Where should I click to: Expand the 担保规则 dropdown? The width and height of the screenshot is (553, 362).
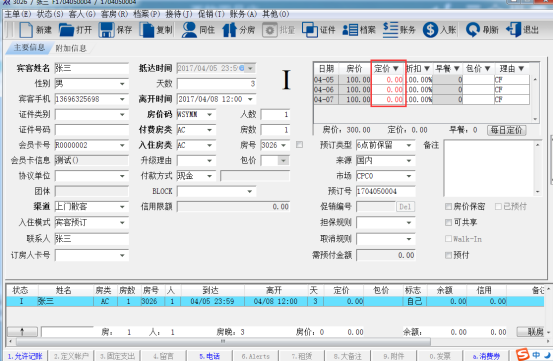pyautogui.click(x=409, y=223)
